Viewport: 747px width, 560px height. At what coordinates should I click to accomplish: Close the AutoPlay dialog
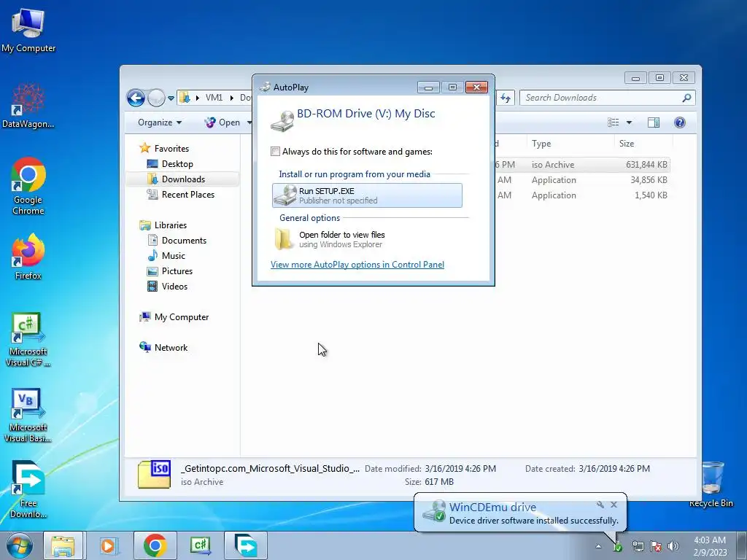[476, 87]
